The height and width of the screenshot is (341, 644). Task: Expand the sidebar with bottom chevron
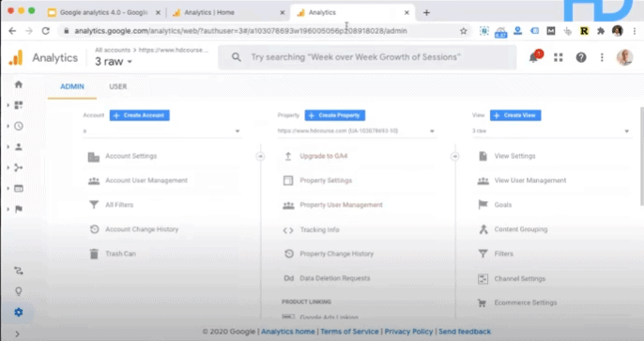click(x=17, y=334)
